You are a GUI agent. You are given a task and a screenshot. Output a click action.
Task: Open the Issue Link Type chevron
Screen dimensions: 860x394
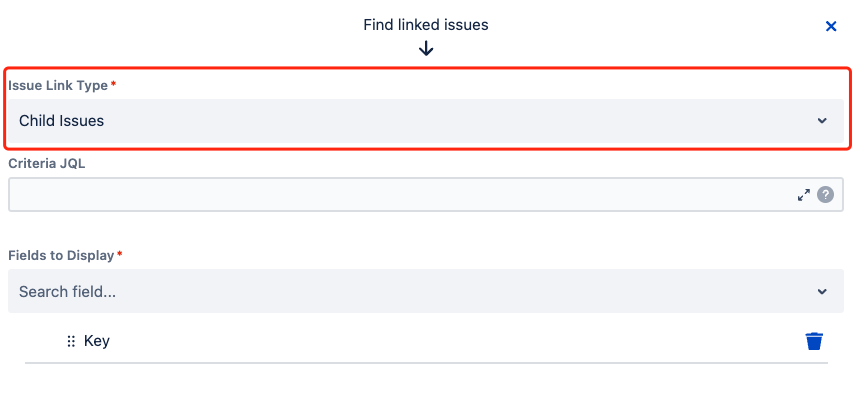pyautogui.click(x=822, y=121)
